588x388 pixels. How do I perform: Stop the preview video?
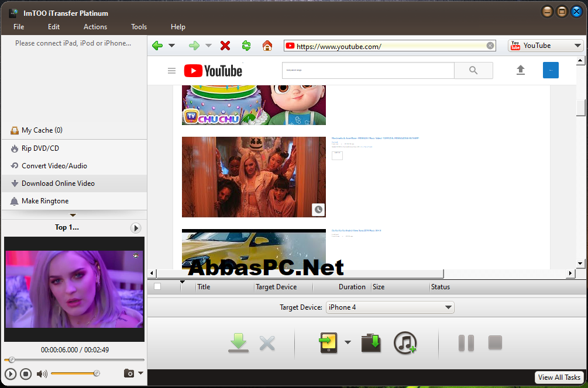[26, 373]
